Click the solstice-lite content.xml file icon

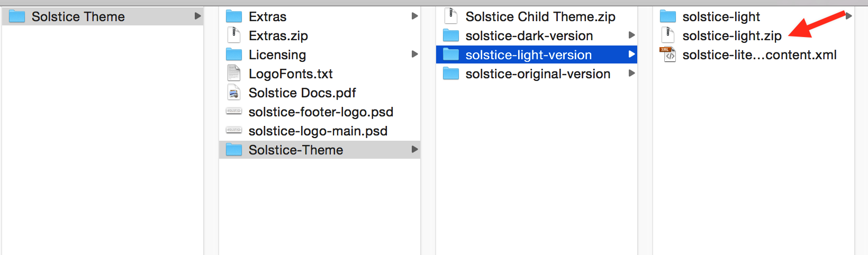tap(668, 54)
